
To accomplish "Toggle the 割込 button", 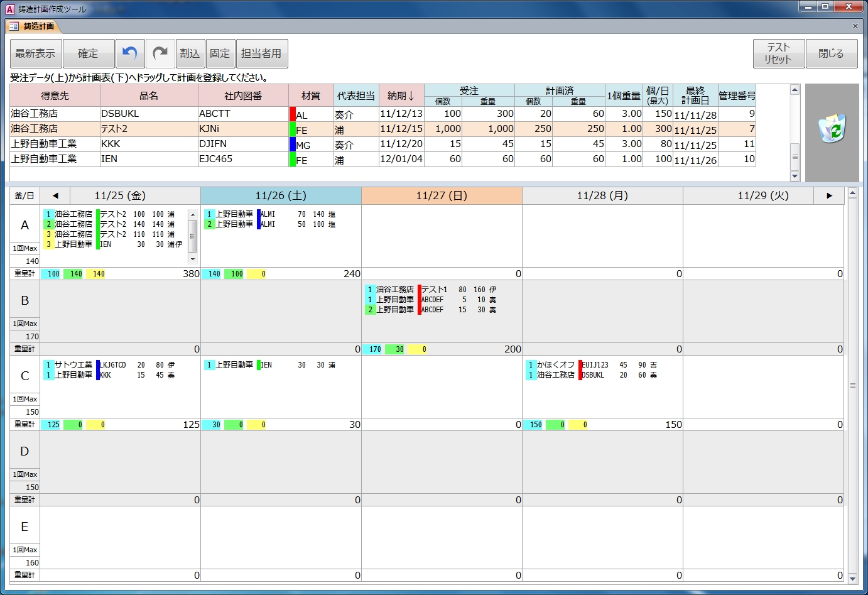I will [190, 53].
